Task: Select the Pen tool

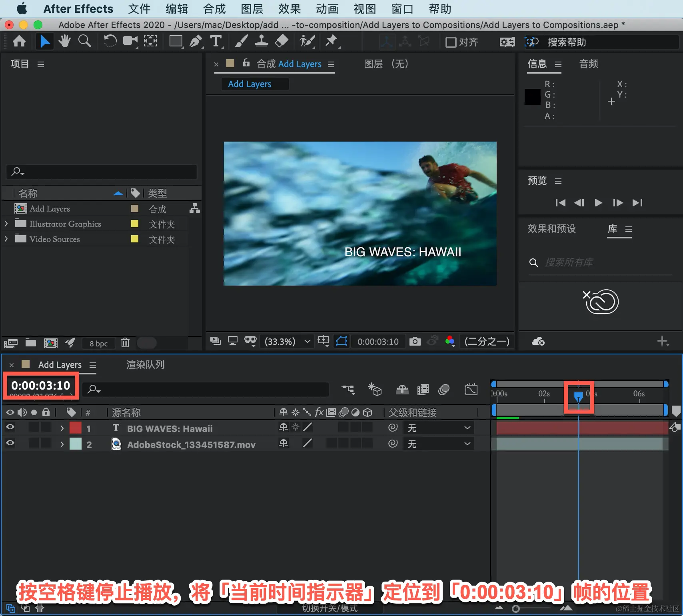Action: point(196,41)
